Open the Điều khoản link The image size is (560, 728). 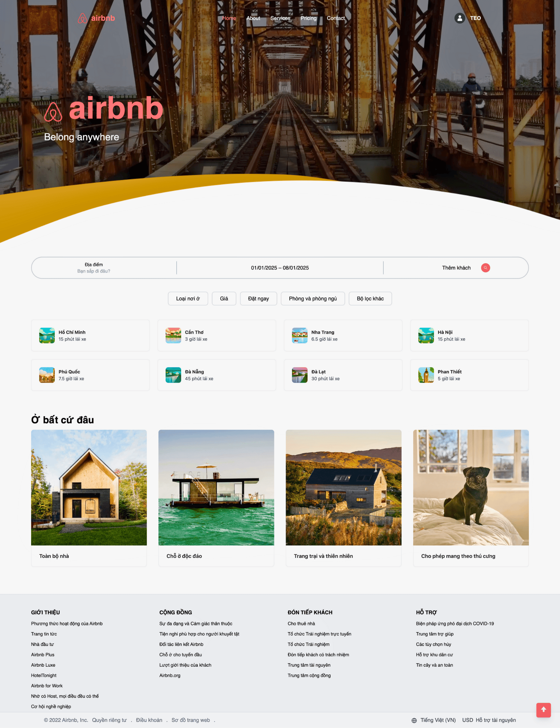click(x=149, y=720)
